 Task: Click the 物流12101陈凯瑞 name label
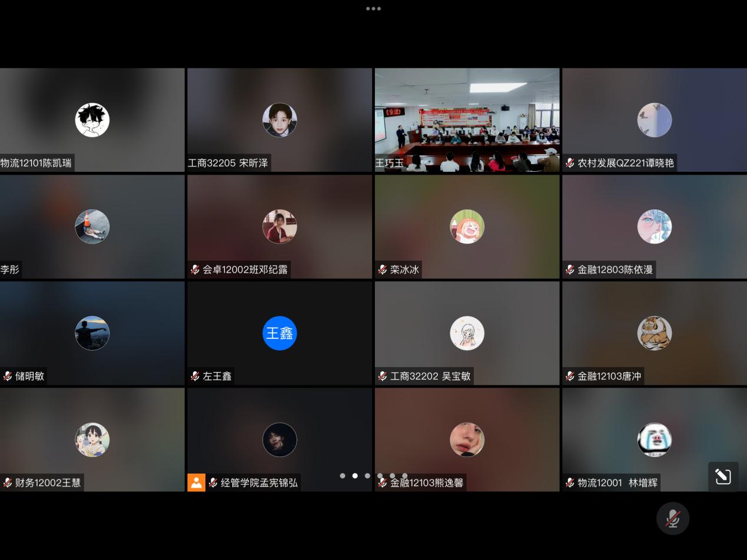pos(36,163)
